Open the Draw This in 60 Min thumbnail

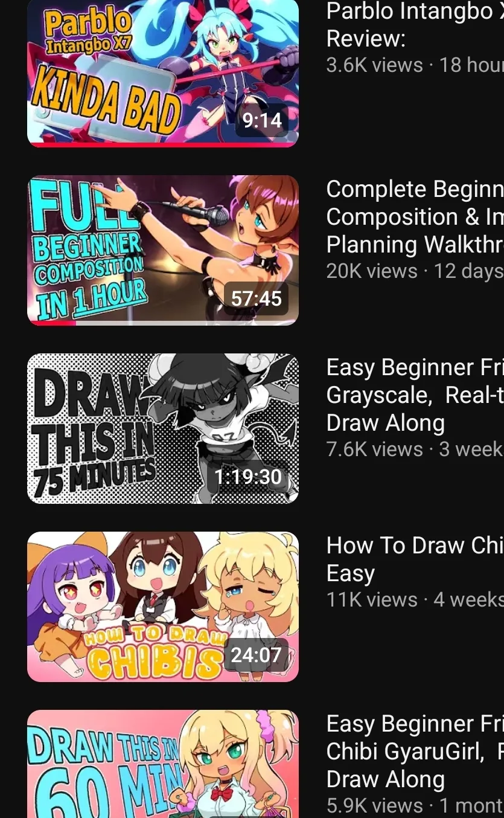coord(163,764)
